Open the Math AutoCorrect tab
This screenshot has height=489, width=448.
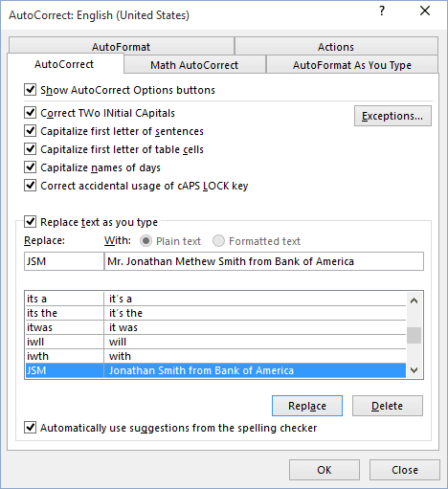(194, 65)
